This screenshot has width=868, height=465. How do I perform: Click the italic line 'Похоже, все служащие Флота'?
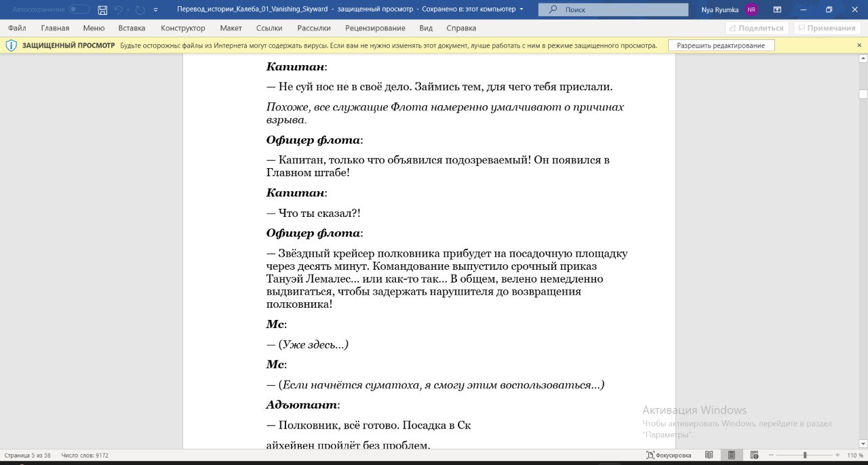445,113
